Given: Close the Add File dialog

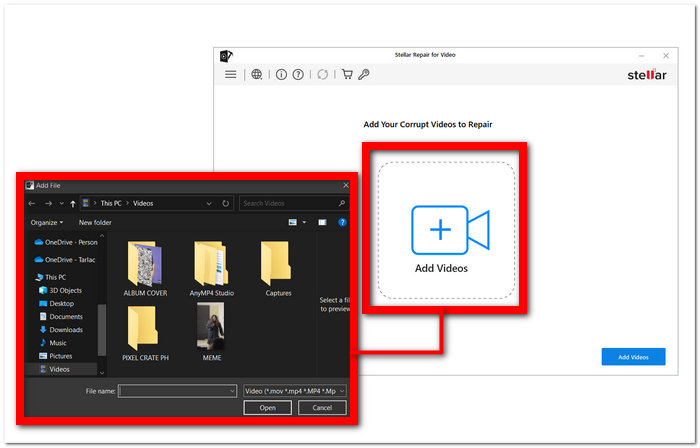Looking at the screenshot, I should pos(346,185).
